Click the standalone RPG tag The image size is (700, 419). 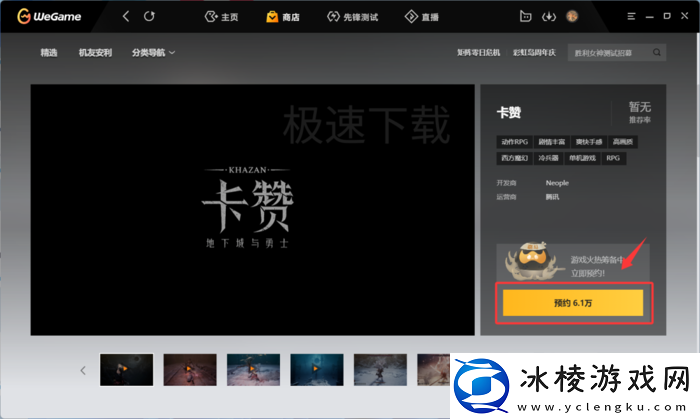click(613, 158)
